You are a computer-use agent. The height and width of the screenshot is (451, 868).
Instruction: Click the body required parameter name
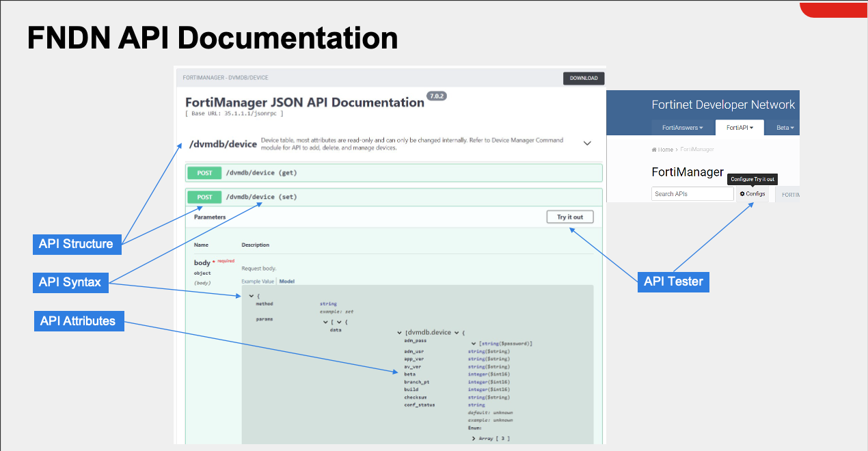(x=202, y=263)
